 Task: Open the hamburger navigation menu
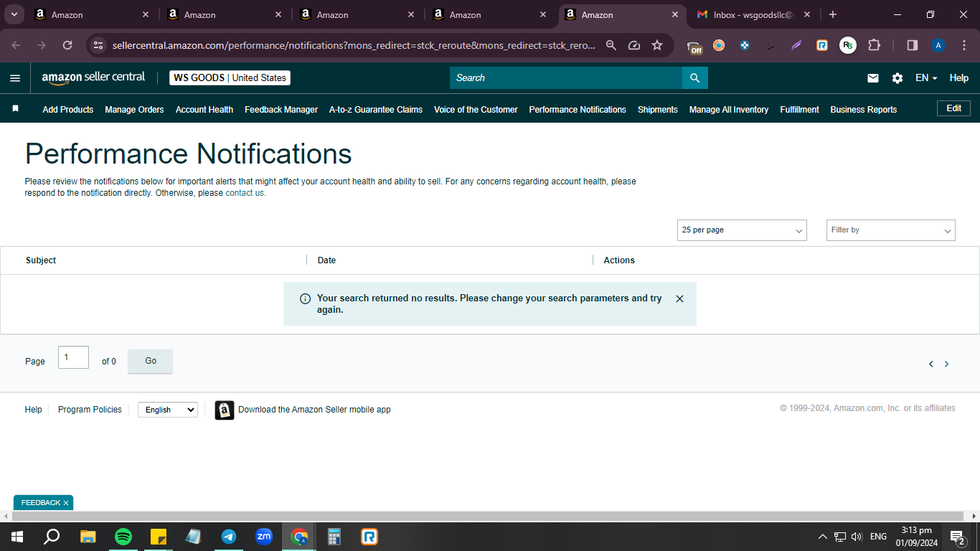15,78
